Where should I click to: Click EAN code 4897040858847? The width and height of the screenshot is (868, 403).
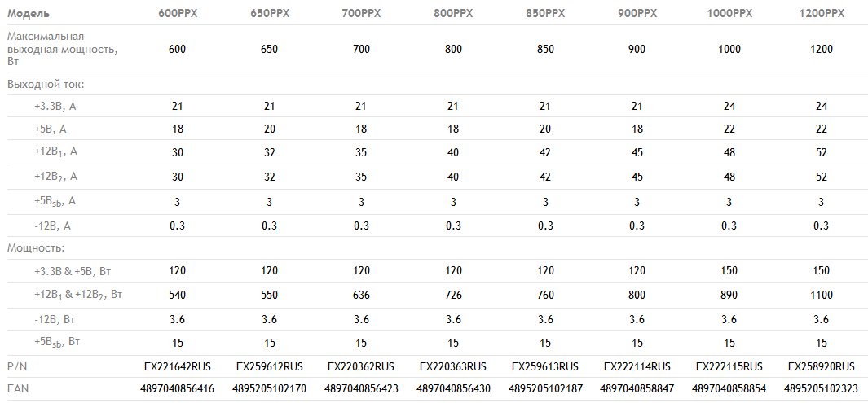637,388
